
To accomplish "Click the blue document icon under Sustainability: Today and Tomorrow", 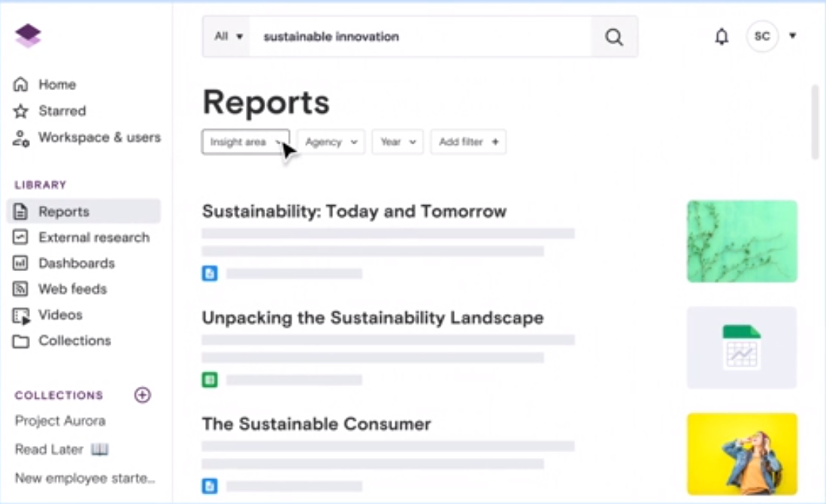I will (x=210, y=273).
